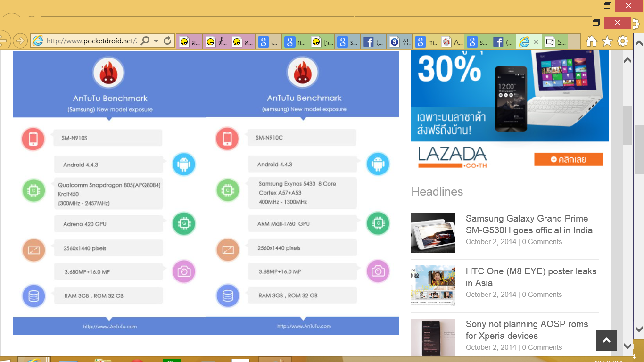Switch to the first smiley tab labeled ม
The height and width of the screenshot is (362, 644).
(x=190, y=42)
